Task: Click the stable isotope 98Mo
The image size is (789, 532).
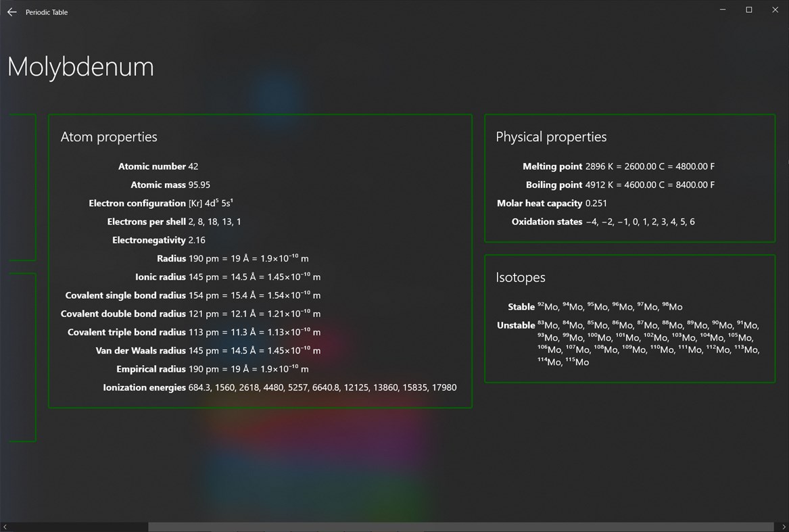Action: (x=672, y=306)
